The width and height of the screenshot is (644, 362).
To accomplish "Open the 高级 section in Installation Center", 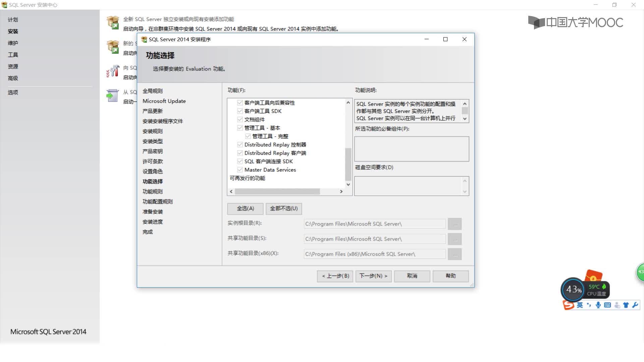I will (13, 78).
